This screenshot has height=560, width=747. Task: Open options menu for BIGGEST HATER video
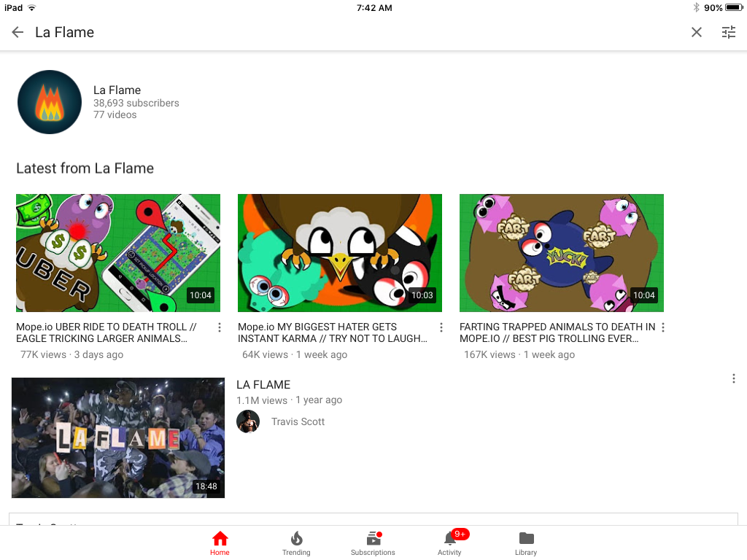pos(441,327)
